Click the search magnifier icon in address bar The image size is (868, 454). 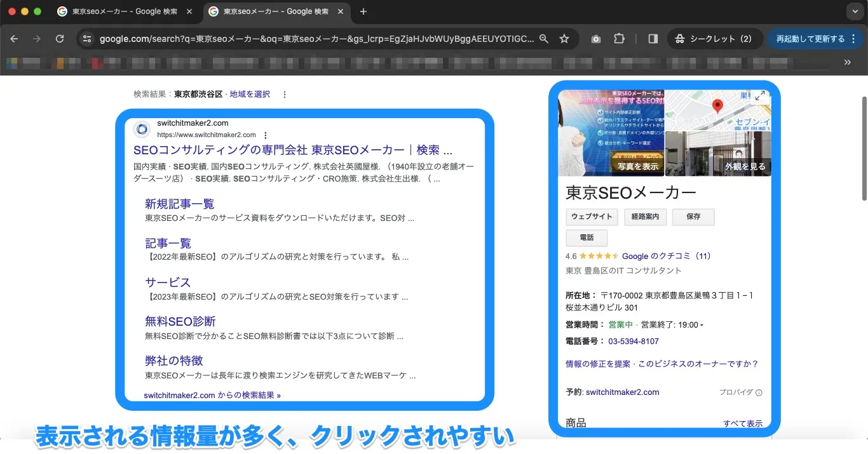543,39
